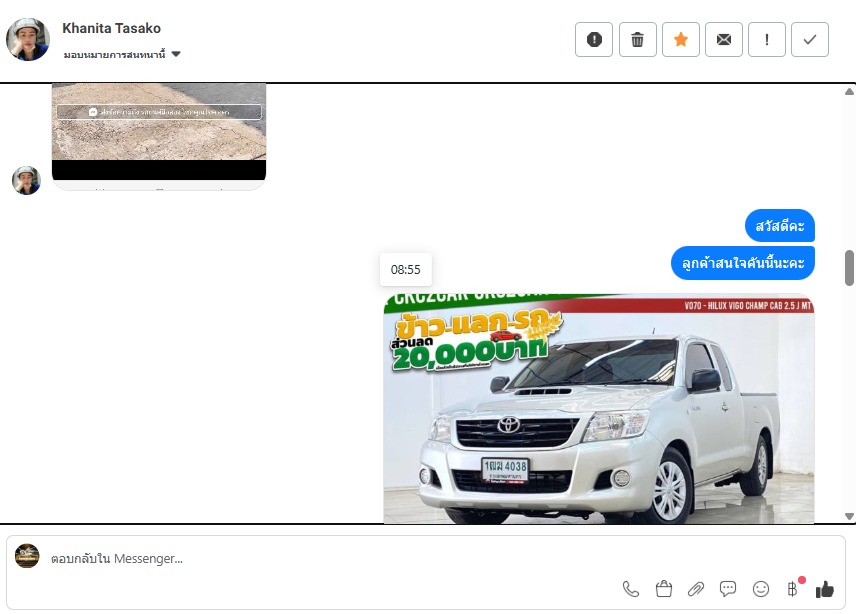Mark conversation done with checkmark button
856x614 pixels.
pos(810,40)
